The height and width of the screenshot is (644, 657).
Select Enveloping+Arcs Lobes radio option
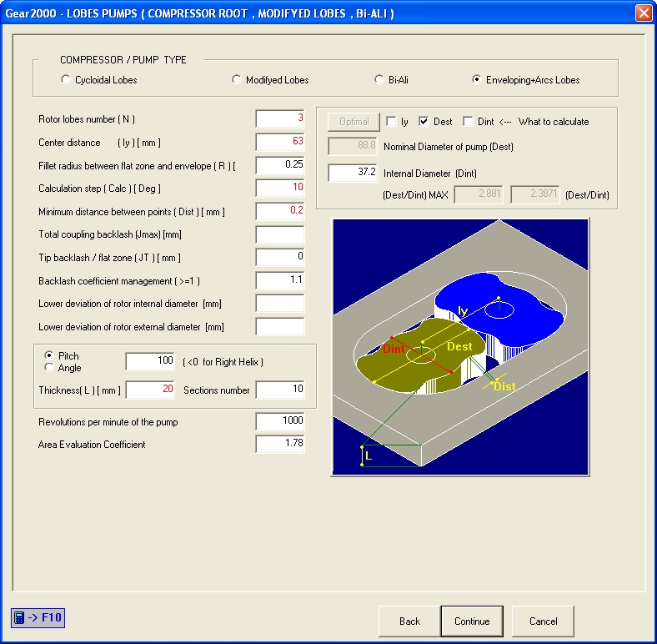pyautogui.click(x=526, y=79)
